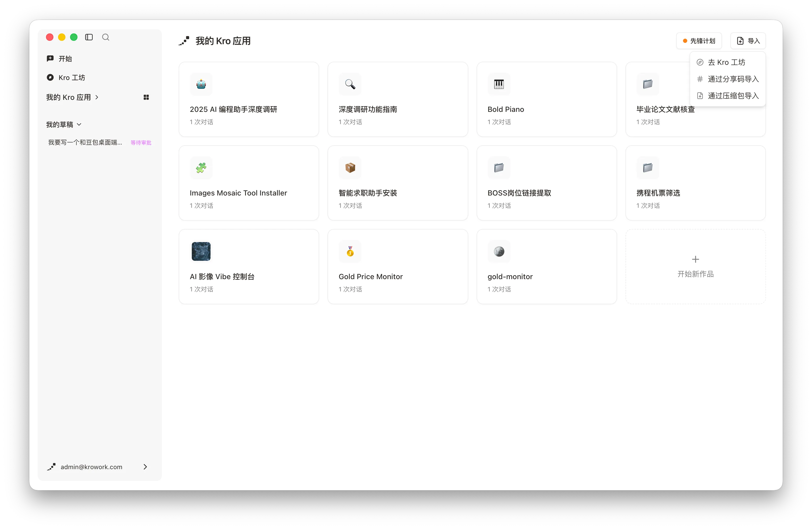Open the 导入 import dropdown
Image resolution: width=812 pixels, height=529 pixels.
(748, 41)
